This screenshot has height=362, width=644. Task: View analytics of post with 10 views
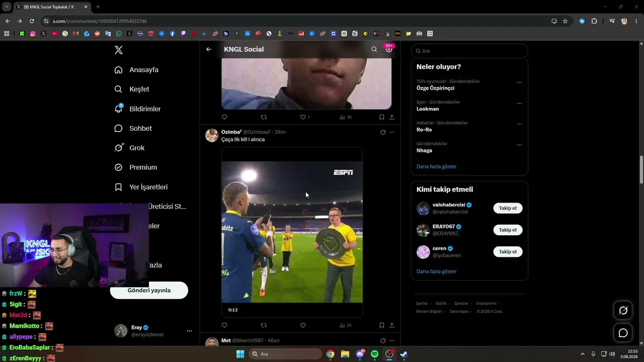coord(345,117)
